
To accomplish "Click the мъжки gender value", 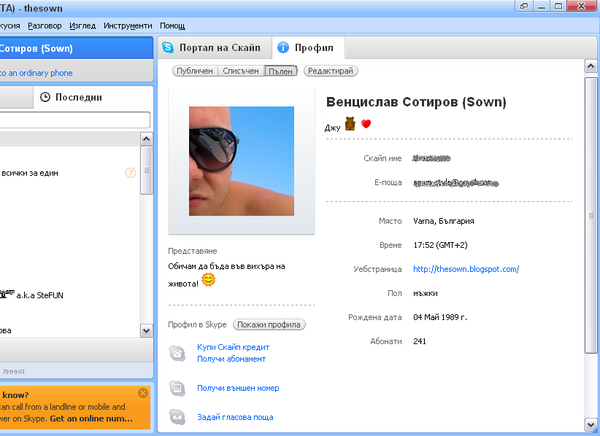I will [x=426, y=293].
